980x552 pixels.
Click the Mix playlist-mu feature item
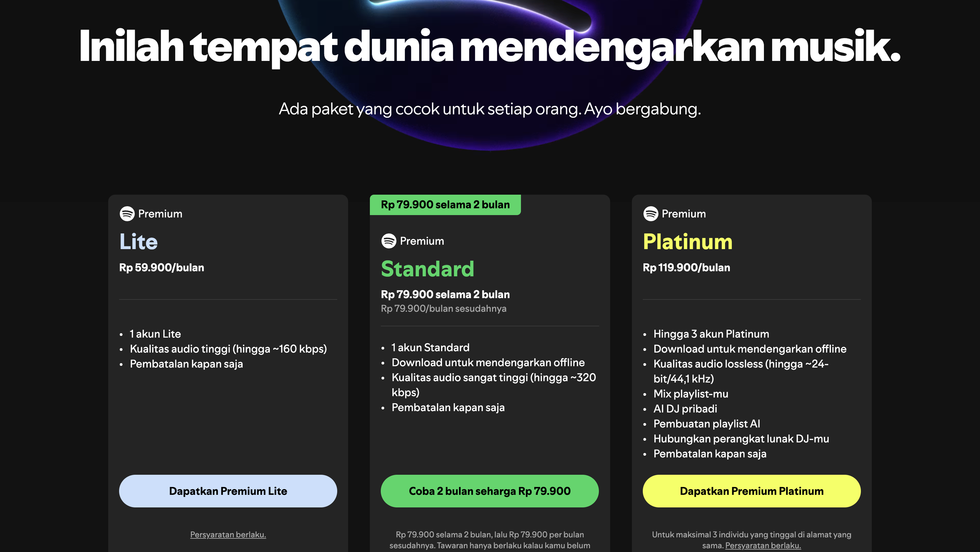pos(691,394)
